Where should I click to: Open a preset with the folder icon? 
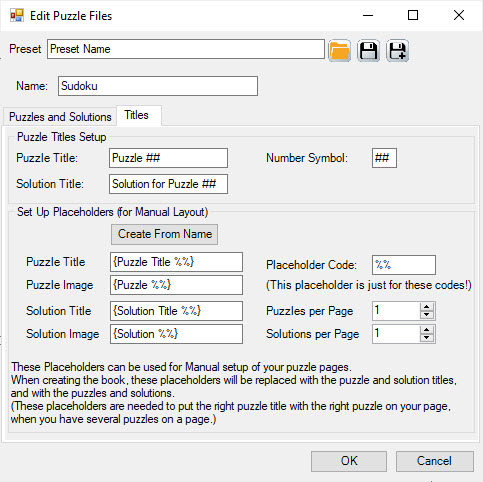(339, 51)
